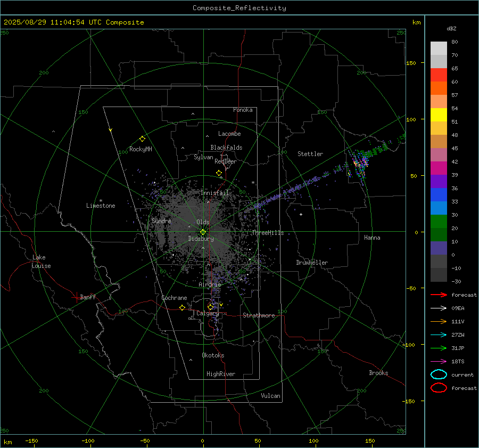Click the light gray top swatch in dBZ scale
Image resolution: width=479 pixels, height=448 pixels.
pyautogui.click(x=439, y=48)
